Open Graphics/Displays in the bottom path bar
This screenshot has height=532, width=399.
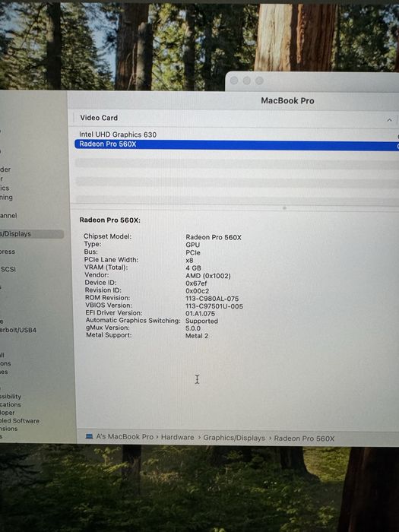click(234, 438)
